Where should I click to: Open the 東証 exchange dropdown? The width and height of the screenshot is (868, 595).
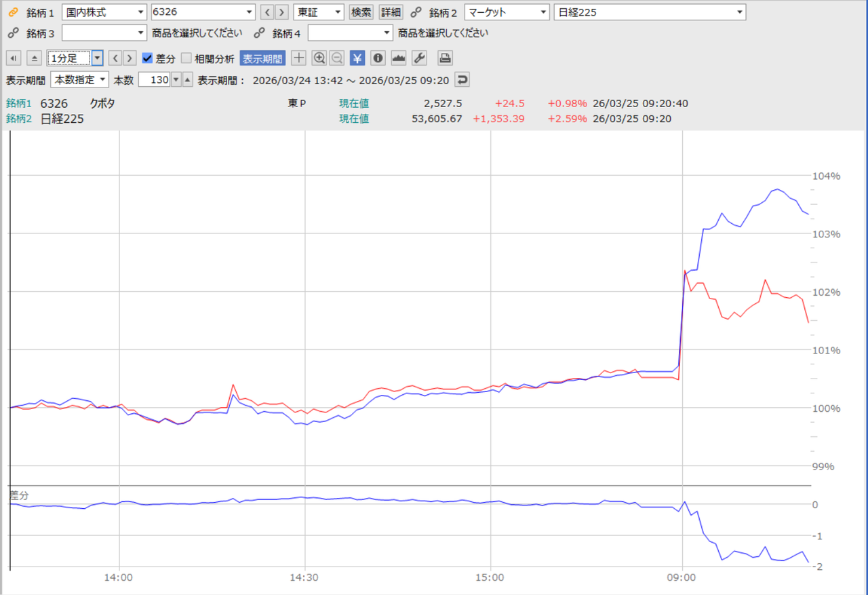click(x=319, y=12)
